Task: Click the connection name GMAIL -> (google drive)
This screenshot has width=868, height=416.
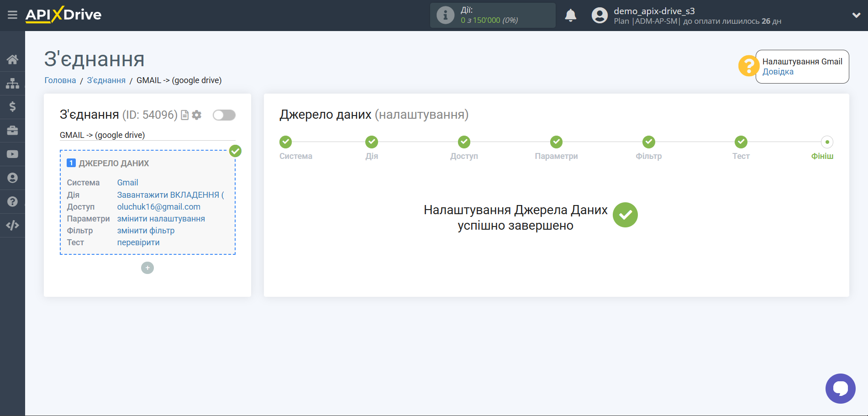Action: click(102, 135)
